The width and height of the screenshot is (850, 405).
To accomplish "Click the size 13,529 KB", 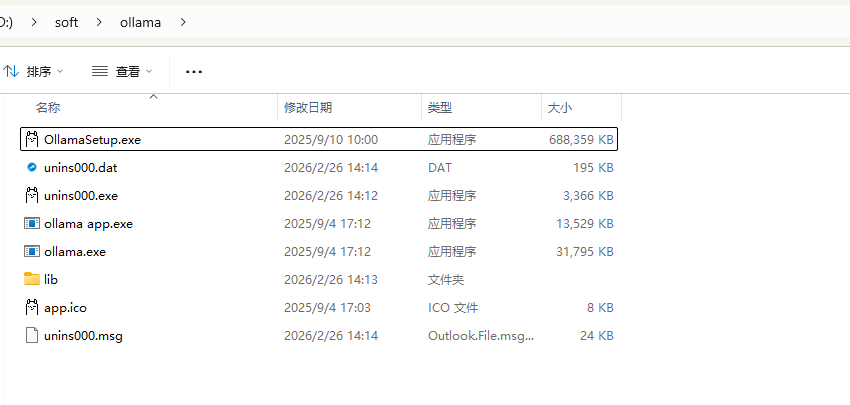I will [585, 223].
